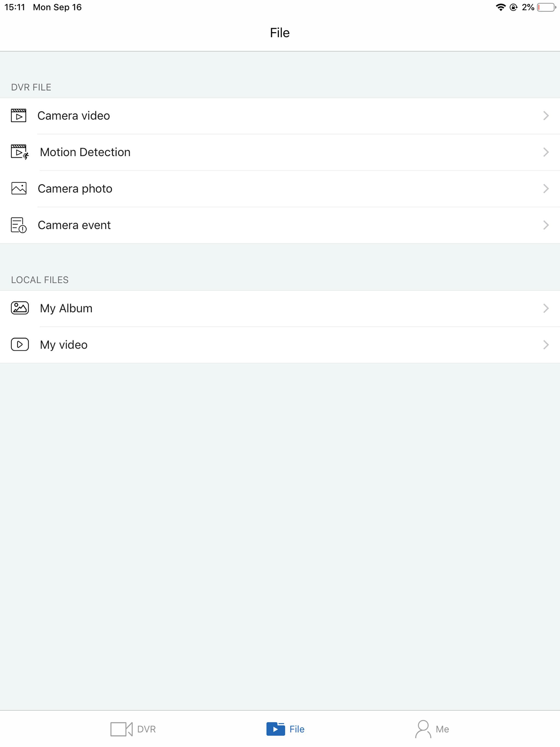Tap the battery indicator in status bar

pos(547,7)
